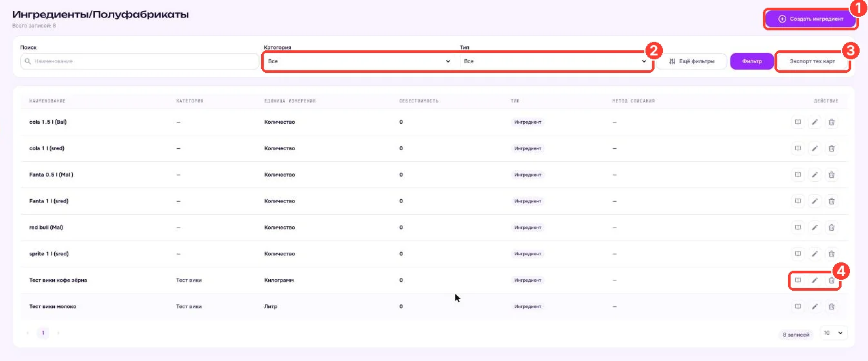This screenshot has width=868, height=361.
Task: Click the Категория column header in table
Action: [190, 101]
